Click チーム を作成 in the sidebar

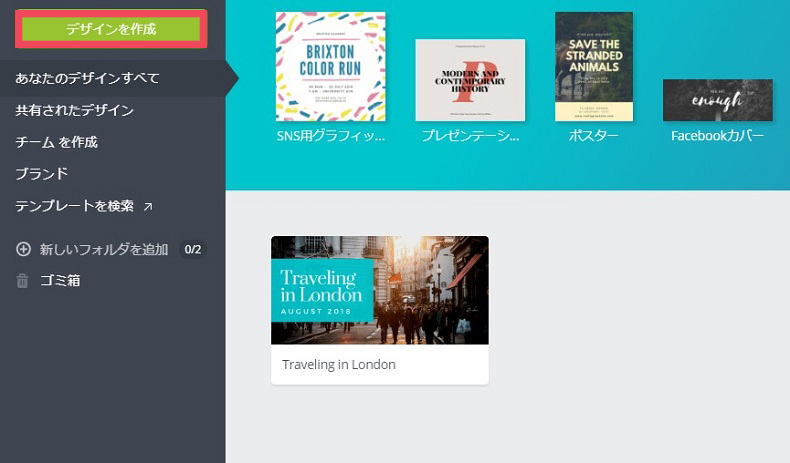coord(56,142)
